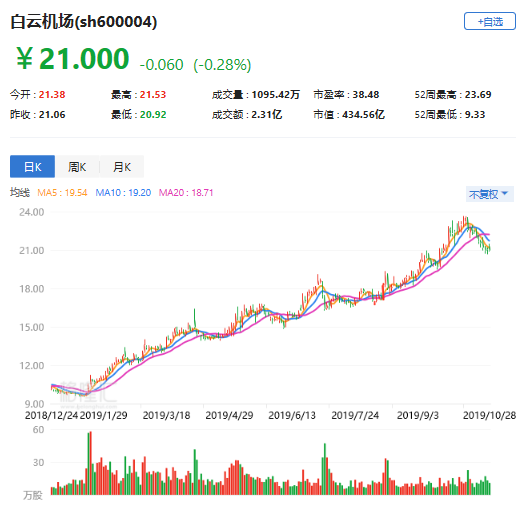Click 52周最低 value 9.33
The height and width of the screenshot is (507, 526).
click(475, 115)
